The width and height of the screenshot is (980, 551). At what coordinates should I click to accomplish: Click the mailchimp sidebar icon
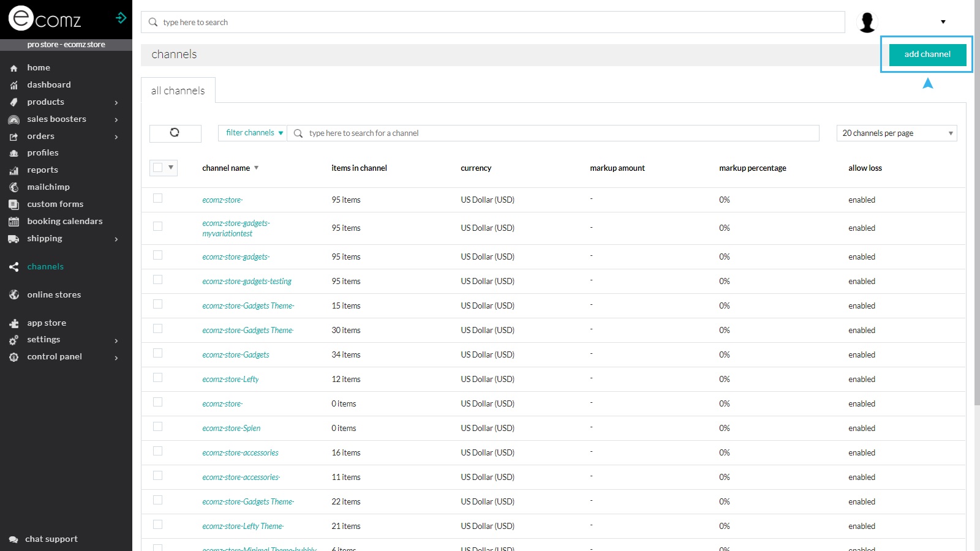pyautogui.click(x=13, y=187)
